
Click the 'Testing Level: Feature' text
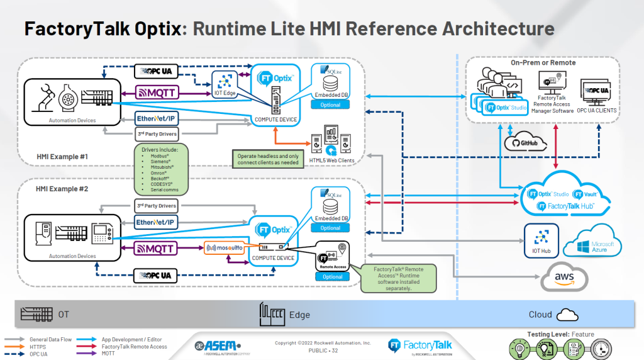(x=560, y=334)
